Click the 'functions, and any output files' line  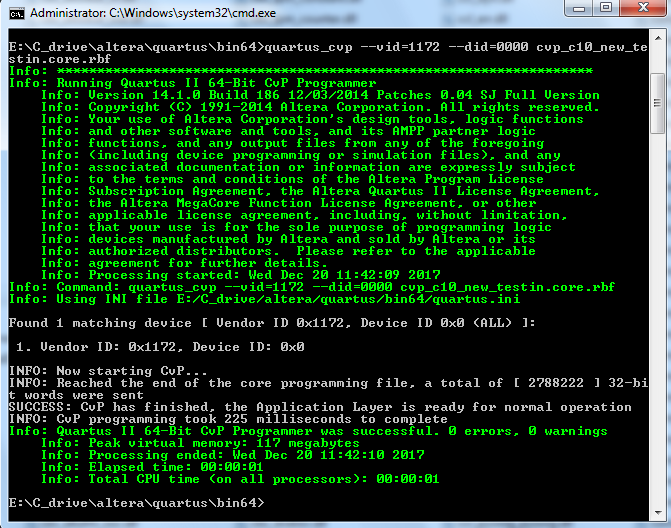coord(293,143)
